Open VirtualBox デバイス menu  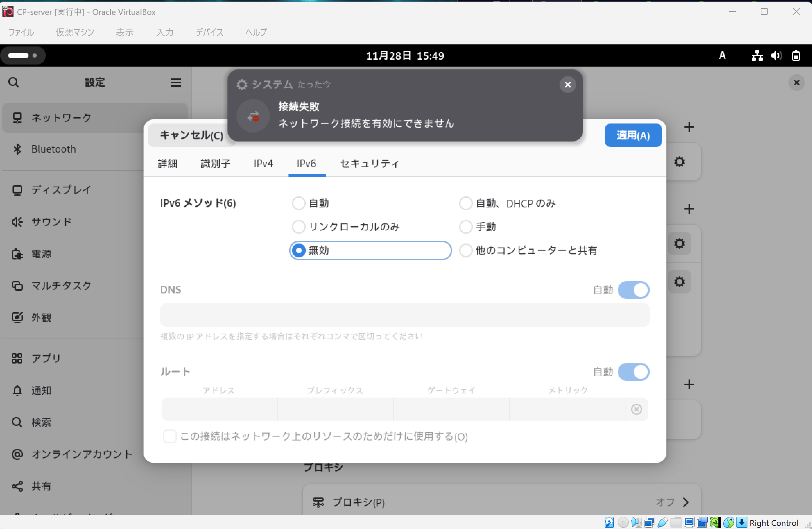(x=209, y=32)
